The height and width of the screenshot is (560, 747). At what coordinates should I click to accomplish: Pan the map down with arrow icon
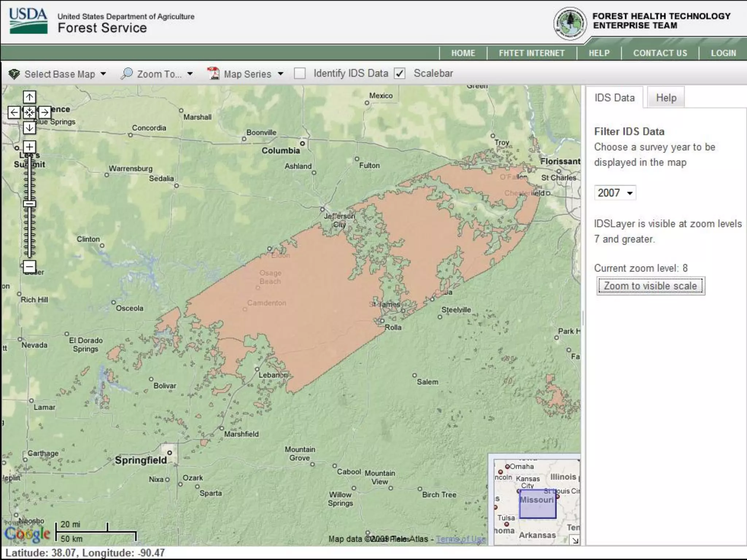29,128
